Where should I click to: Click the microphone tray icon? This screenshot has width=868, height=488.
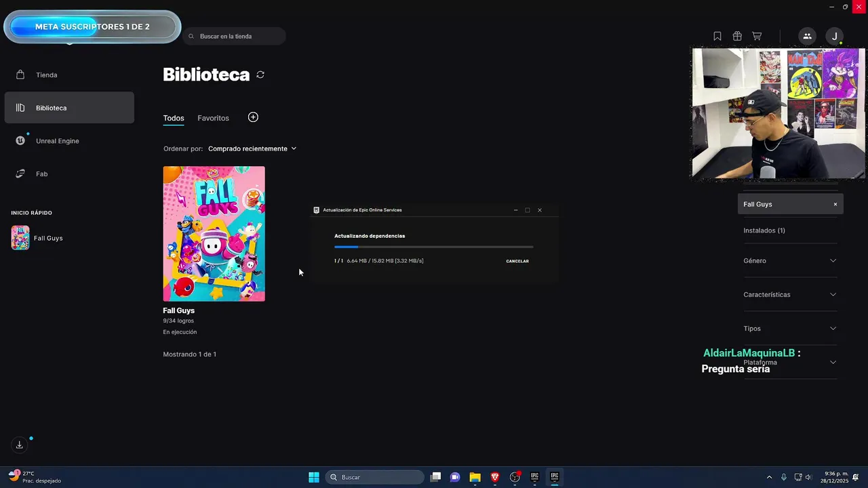[x=784, y=477]
